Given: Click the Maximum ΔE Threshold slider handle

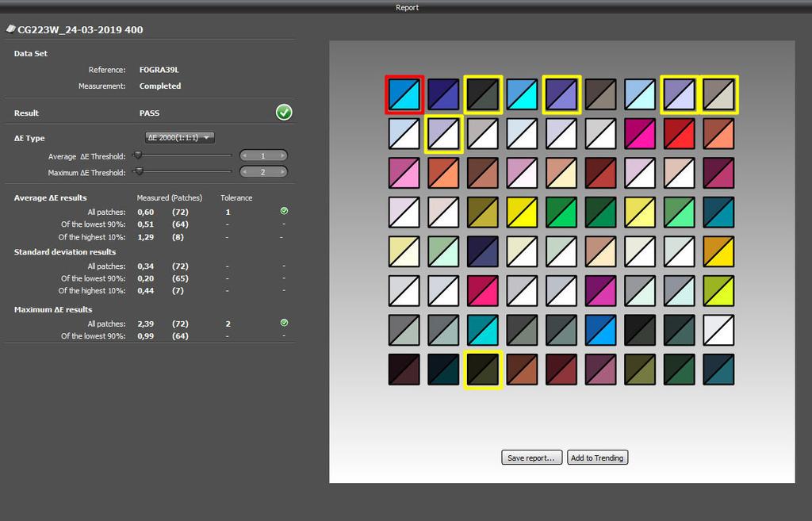Looking at the screenshot, I should click(x=139, y=171).
